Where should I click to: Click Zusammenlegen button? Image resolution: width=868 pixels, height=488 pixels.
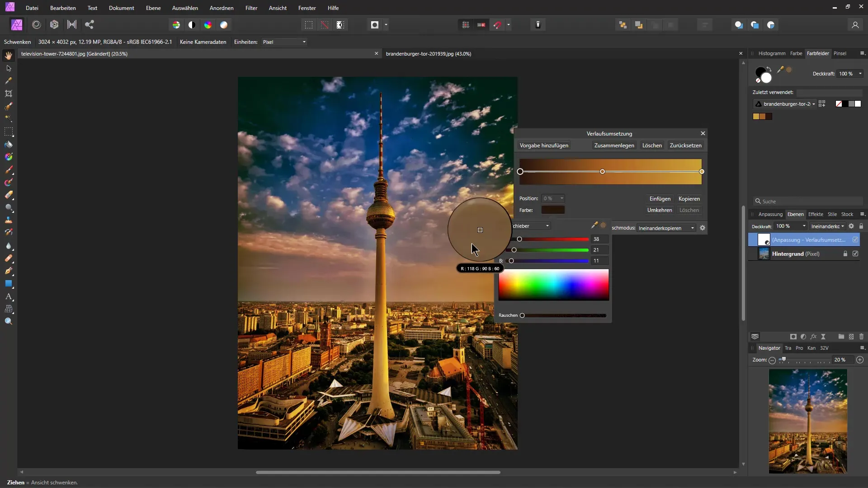point(614,145)
